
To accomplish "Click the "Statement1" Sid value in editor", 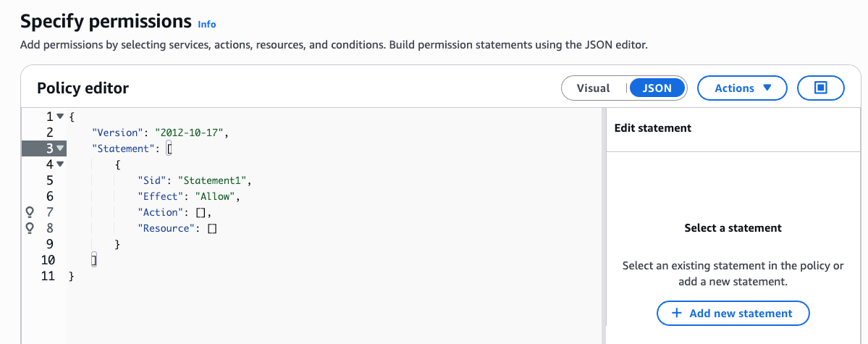I will [215, 180].
